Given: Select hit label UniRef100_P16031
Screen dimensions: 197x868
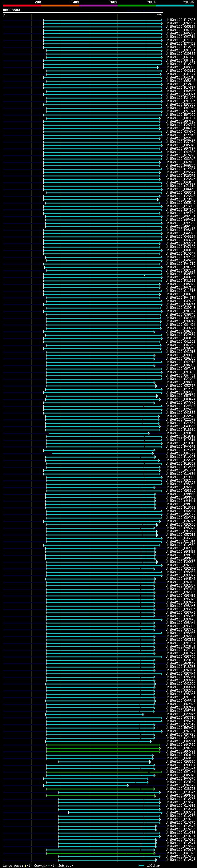Looking at the screenshot, I should coord(180,507).
